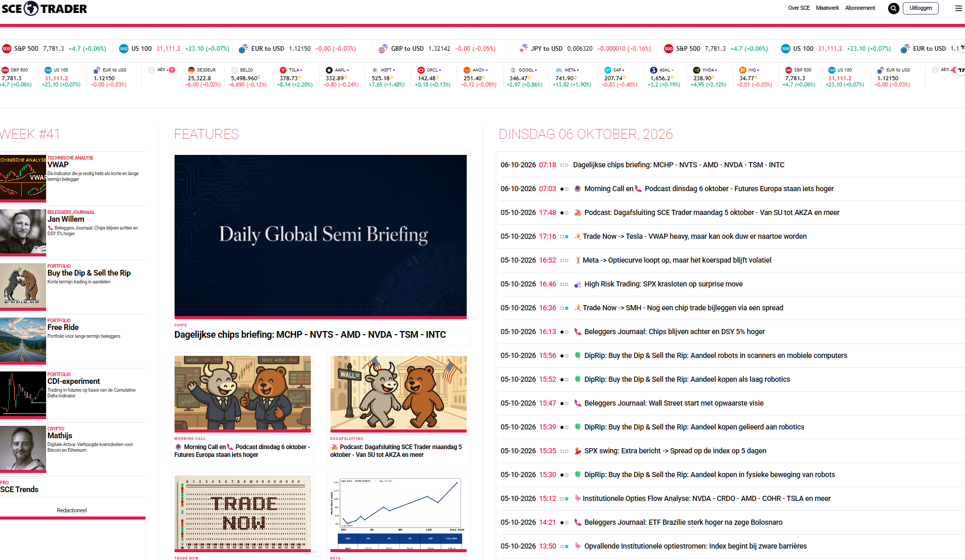The width and height of the screenshot is (965, 560).
Task: Open Over SCE menu item
Action: pyautogui.click(x=799, y=8)
